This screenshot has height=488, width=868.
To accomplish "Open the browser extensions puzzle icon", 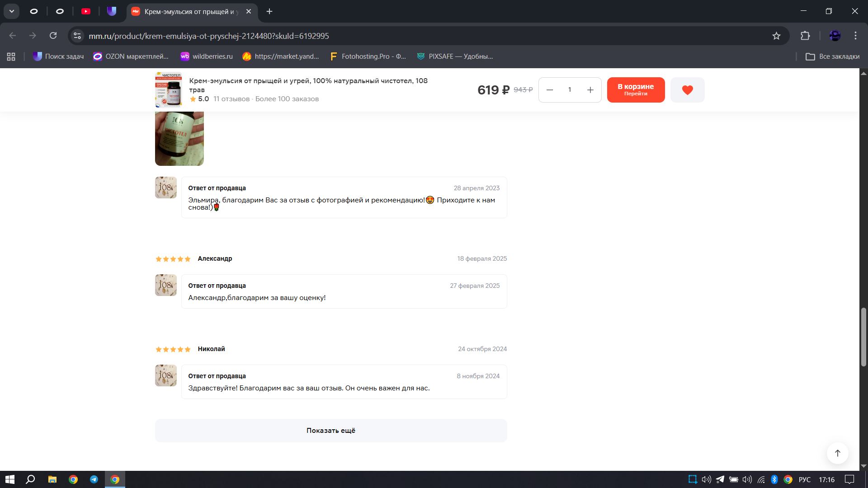I will point(805,36).
